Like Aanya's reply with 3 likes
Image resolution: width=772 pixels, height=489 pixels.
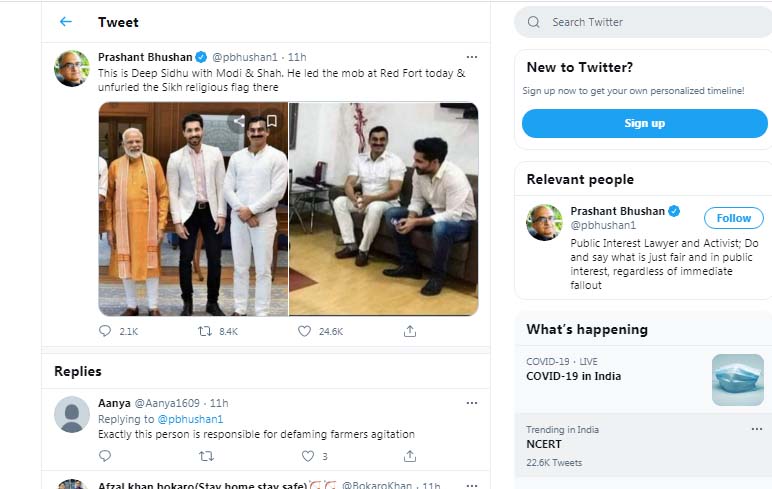pyautogui.click(x=308, y=456)
